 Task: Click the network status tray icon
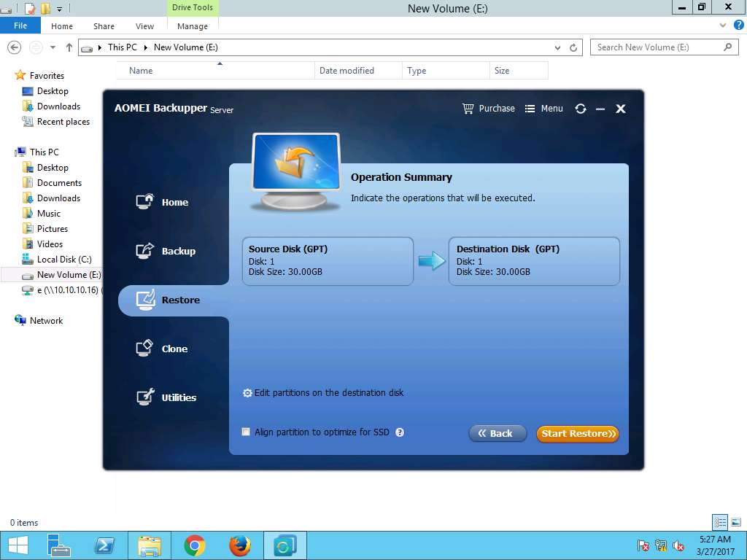pos(660,545)
